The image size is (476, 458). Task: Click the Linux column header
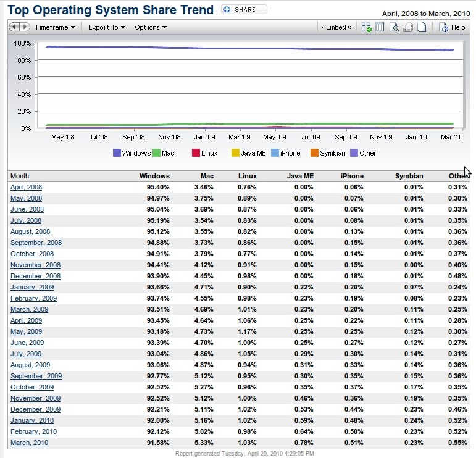pos(248,176)
